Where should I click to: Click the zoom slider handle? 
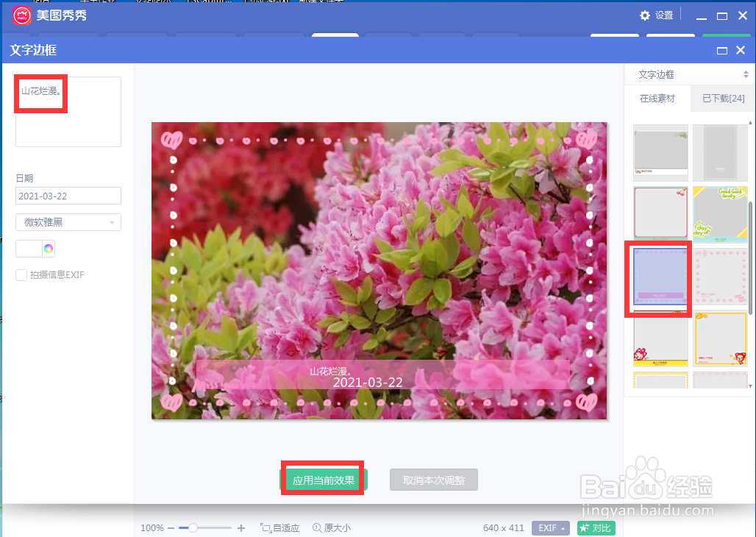point(193,528)
